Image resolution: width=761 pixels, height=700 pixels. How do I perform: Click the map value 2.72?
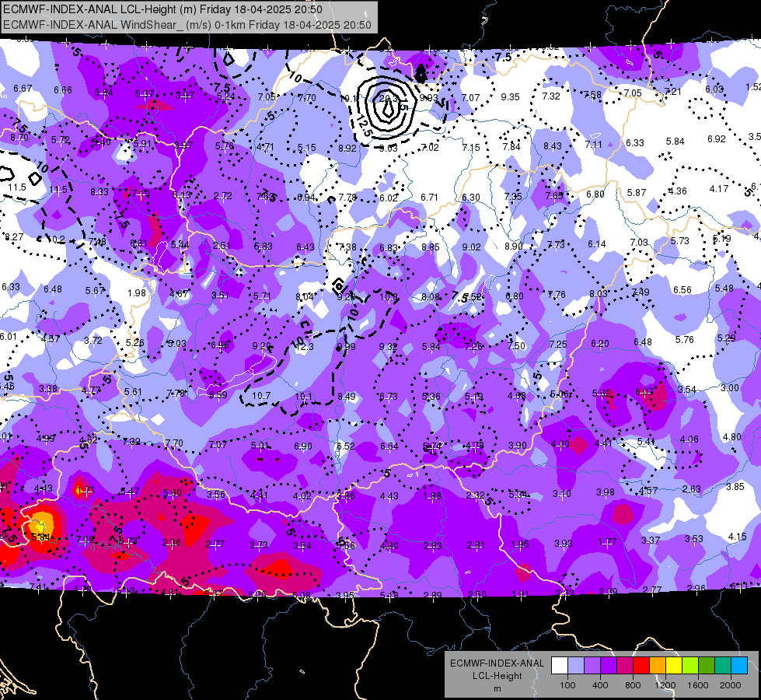(x=223, y=196)
